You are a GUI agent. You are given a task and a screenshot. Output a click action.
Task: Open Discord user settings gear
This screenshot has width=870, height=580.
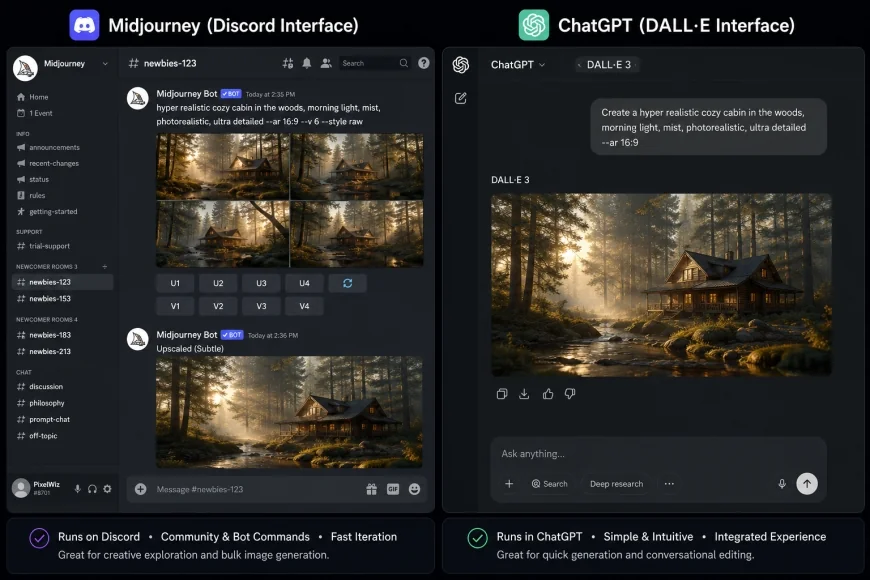pos(107,488)
